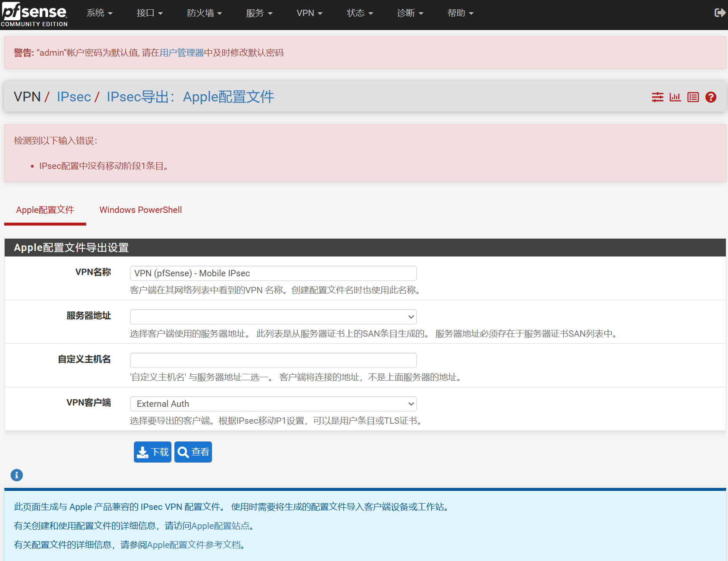Click the logout icon in top bar

pos(719,13)
